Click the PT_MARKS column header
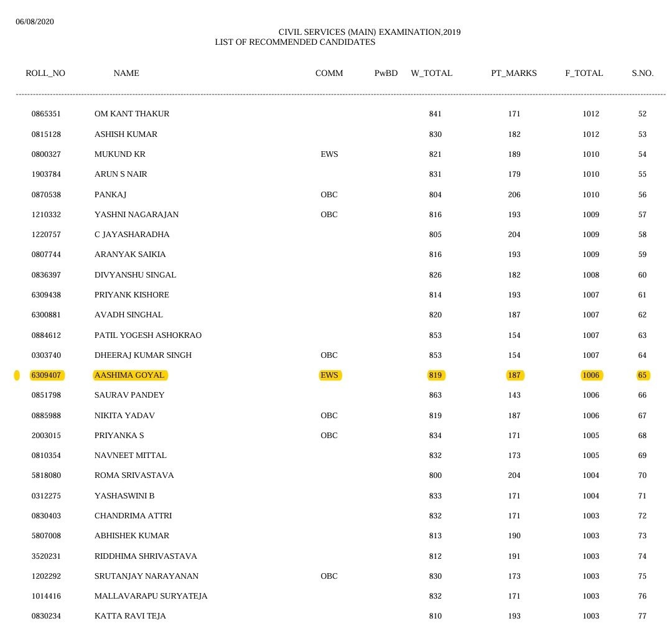 (x=514, y=73)
